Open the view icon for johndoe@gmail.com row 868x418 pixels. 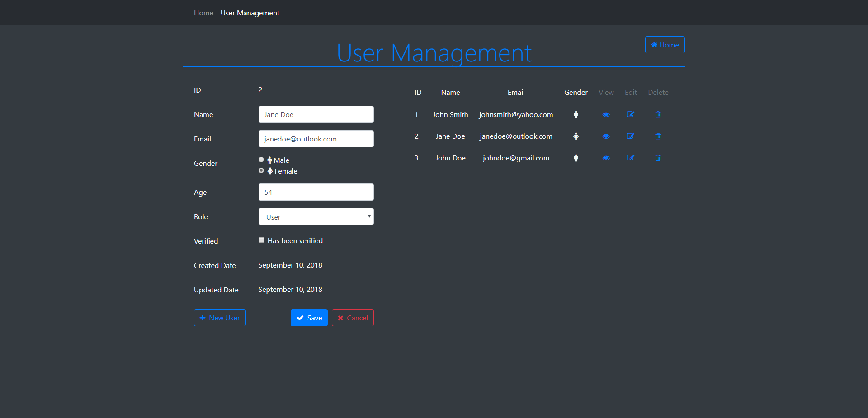[606, 158]
